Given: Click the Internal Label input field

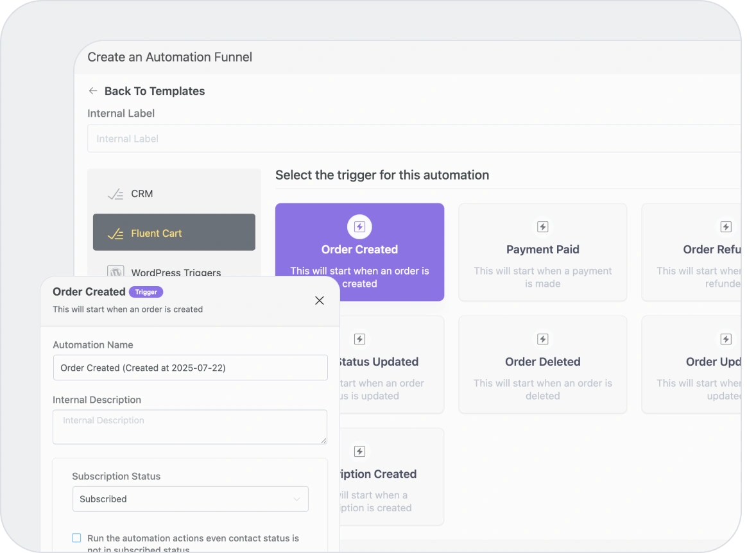Looking at the screenshot, I should click(257, 139).
